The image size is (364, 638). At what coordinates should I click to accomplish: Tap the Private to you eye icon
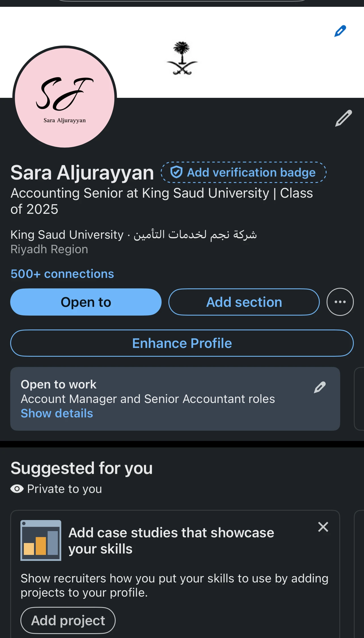point(17,489)
